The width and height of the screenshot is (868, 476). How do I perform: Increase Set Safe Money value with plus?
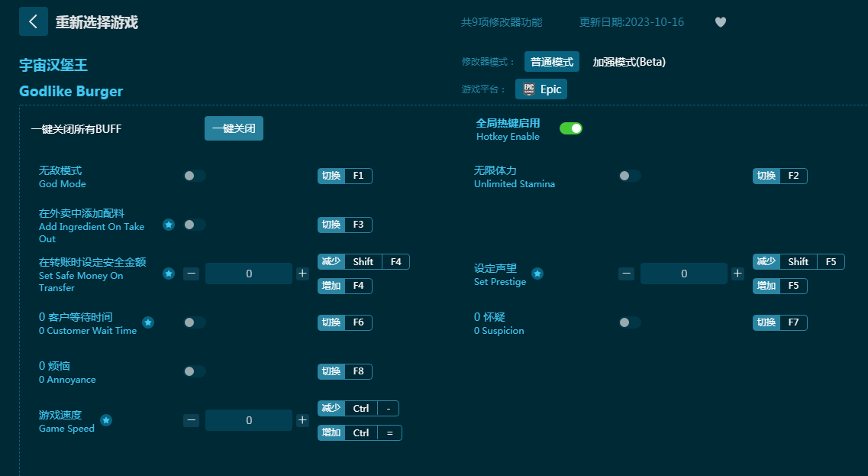click(x=302, y=274)
